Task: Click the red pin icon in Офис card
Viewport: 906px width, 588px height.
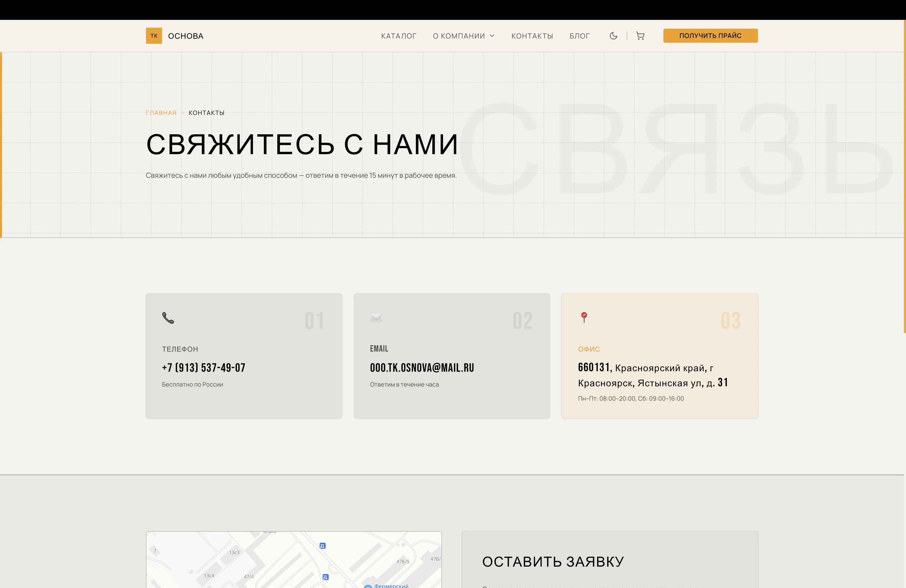Action: pyautogui.click(x=584, y=317)
